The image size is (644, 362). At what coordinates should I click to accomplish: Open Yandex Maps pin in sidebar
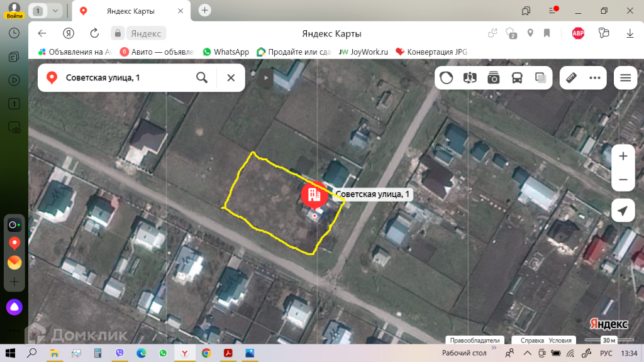click(x=14, y=243)
